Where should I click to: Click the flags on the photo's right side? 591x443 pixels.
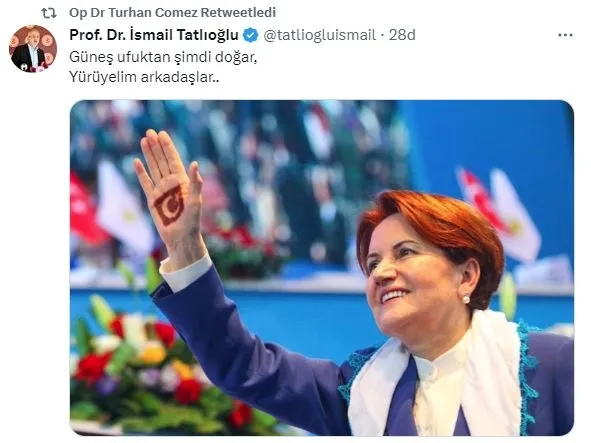coord(499,213)
